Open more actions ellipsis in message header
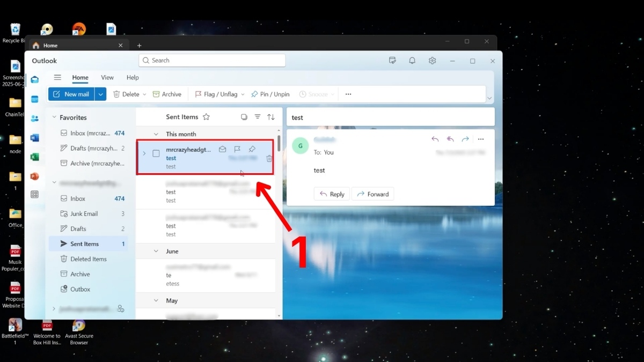Viewport: 644px width, 362px height. coord(481,139)
